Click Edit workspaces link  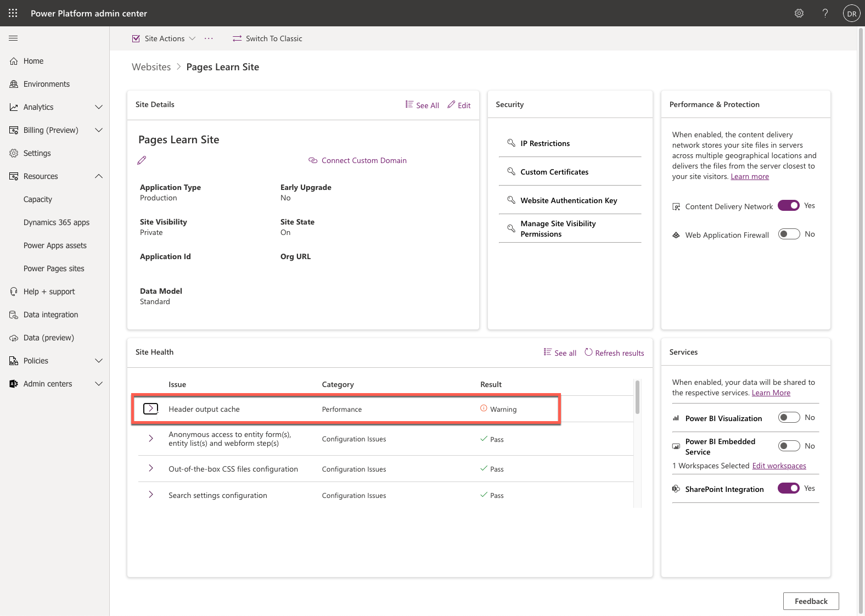(779, 466)
